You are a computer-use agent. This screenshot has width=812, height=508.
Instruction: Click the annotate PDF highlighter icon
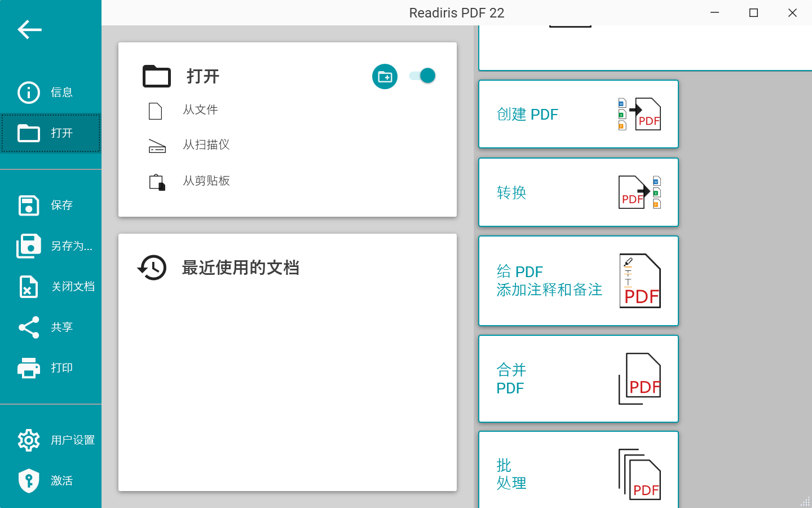point(640,281)
